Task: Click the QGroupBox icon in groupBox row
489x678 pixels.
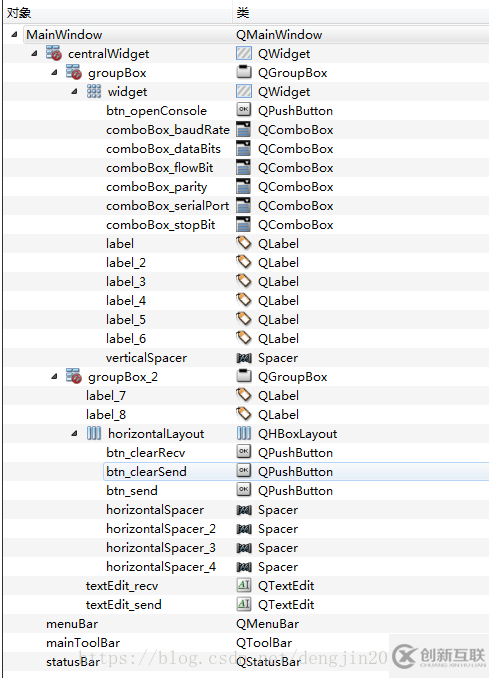Action: point(244,72)
